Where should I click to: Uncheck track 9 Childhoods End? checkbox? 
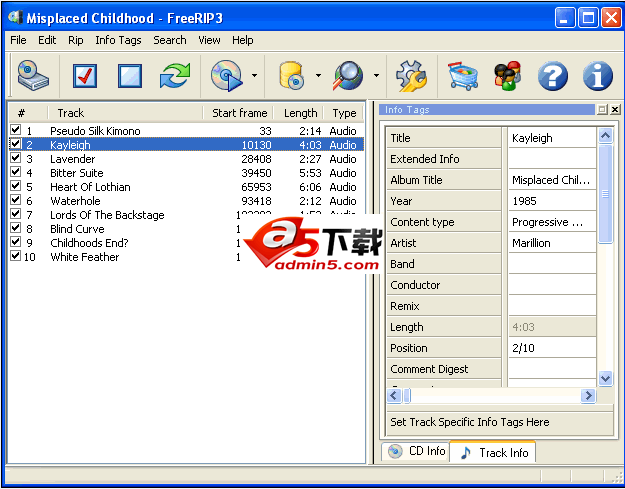(x=16, y=241)
